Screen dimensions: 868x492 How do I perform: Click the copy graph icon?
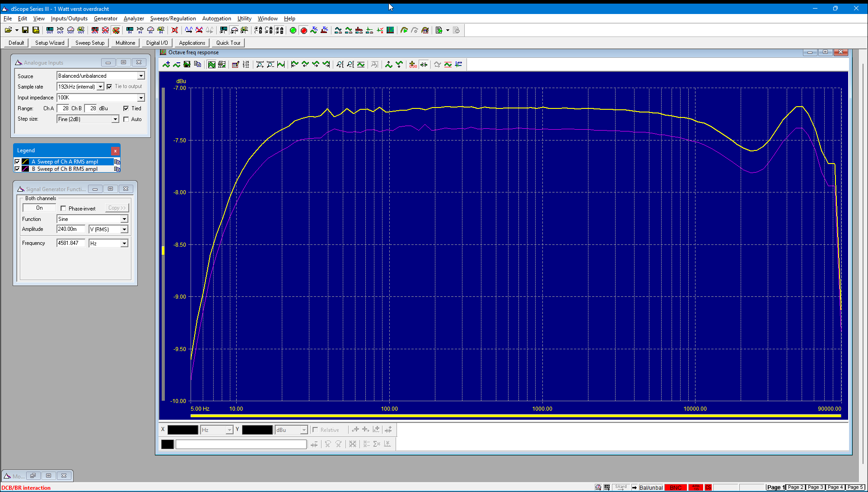[x=197, y=65]
